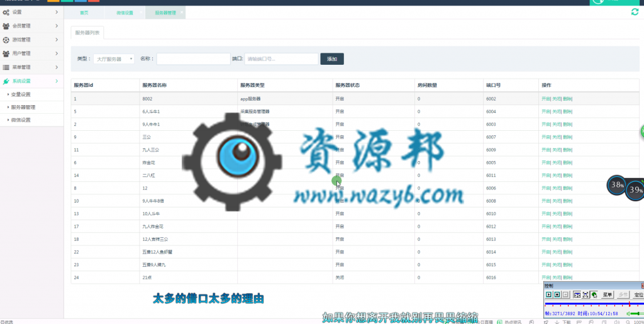Click the people icon beside 用户管理
The width and height of the screenshot is (644, 324).
6,53
